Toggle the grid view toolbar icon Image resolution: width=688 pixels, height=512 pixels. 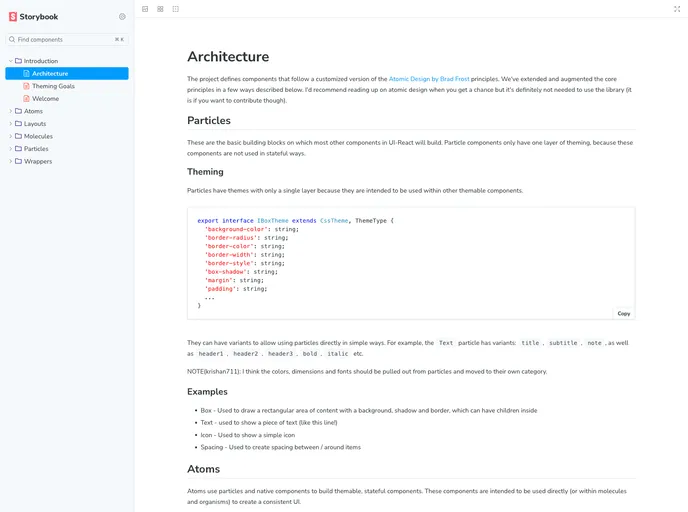(160, 9)
